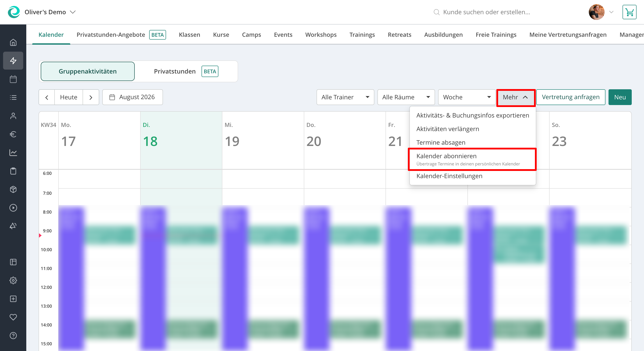This screenshot has width=644, height=351.
Task: Click the Eversports logo icon
Action: coord(14,12)
